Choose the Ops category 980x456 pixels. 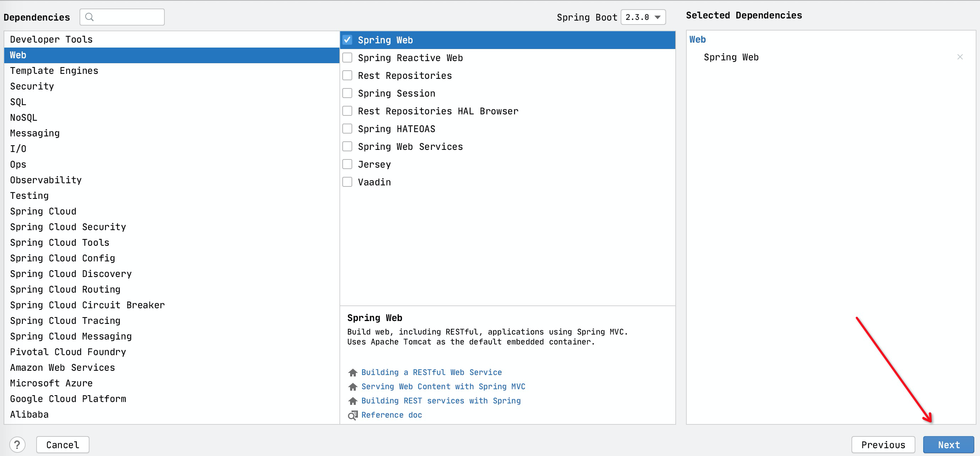point(171,164)
